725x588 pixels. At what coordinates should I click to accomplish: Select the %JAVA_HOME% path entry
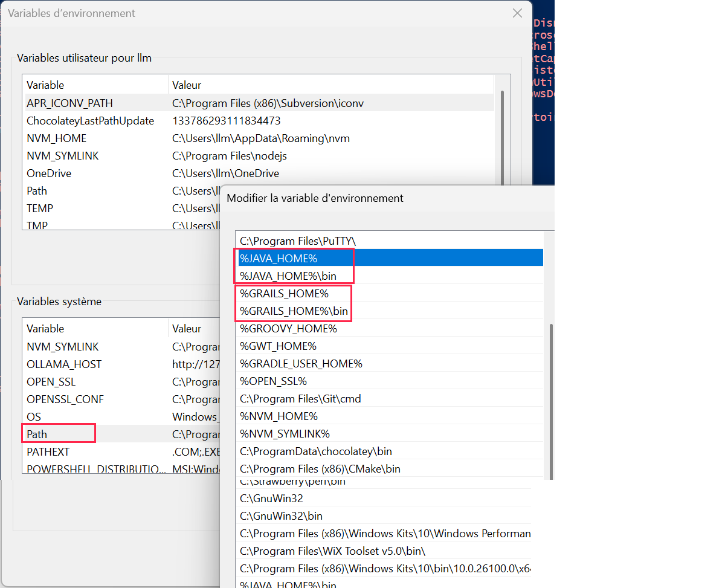click(278, 259)
